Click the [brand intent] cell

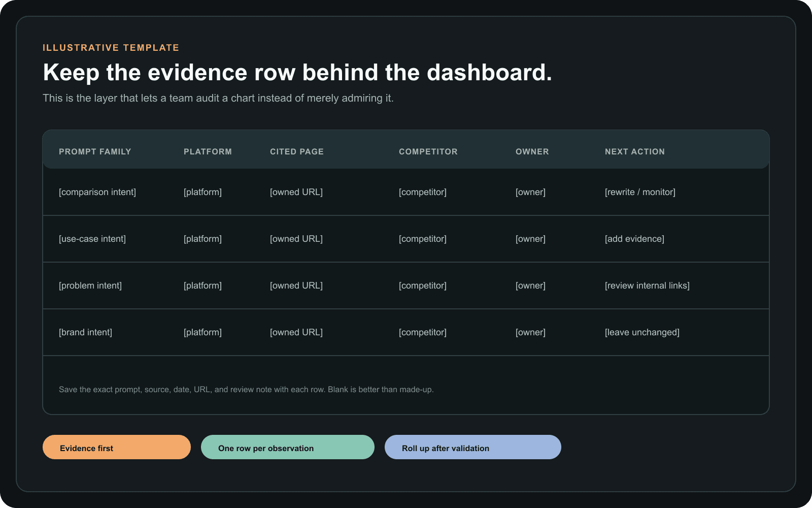(x=85, y=332)
